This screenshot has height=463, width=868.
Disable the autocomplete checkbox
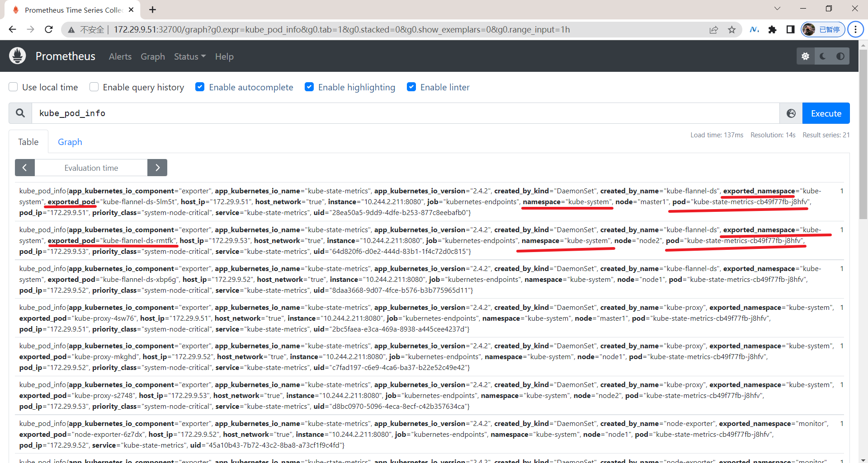(200, 87)
